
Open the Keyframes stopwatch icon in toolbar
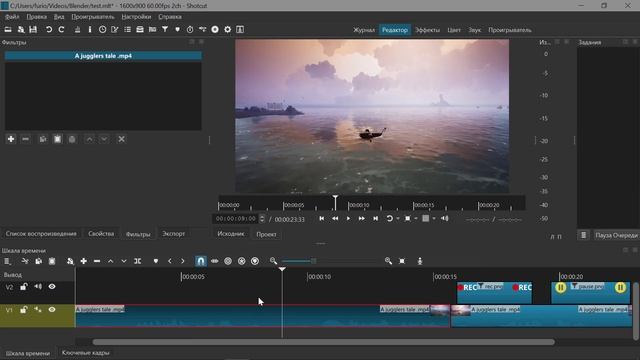pos(190,29)
